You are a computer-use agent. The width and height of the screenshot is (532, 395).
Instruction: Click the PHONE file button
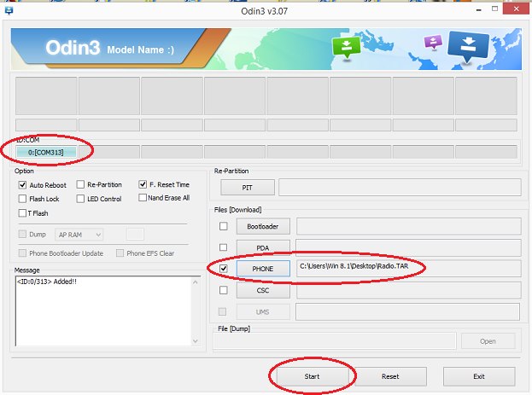(263, 269)
